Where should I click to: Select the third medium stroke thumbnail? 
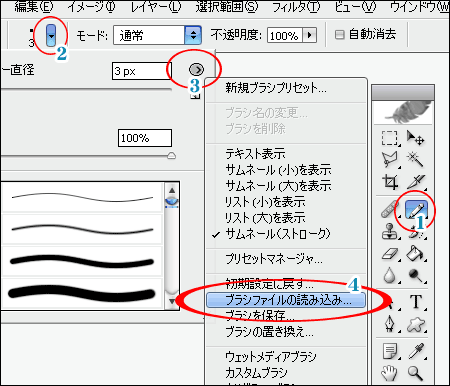tap(82, 261)
